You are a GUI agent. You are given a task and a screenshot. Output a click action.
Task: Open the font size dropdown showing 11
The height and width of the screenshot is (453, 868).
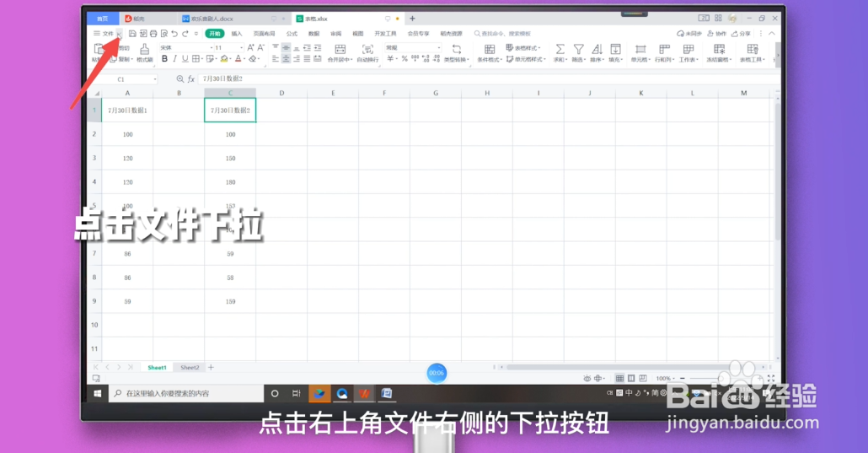click(241, 48)
